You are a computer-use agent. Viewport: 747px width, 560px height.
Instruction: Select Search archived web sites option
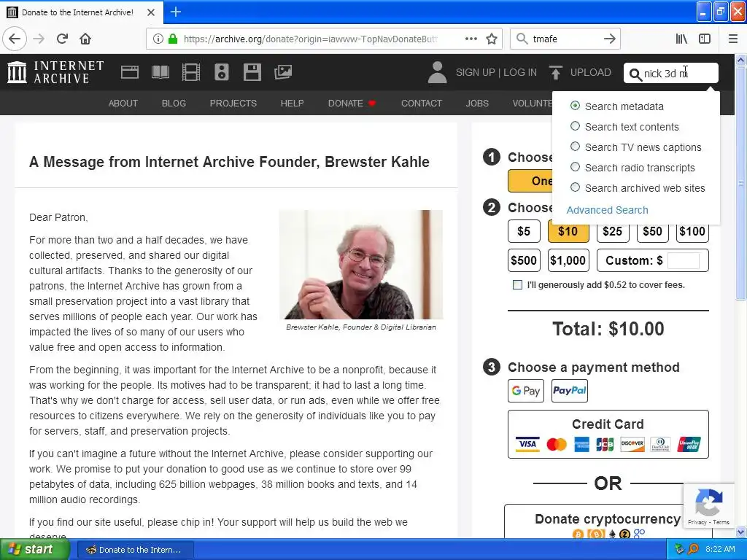tap(575, 187)
